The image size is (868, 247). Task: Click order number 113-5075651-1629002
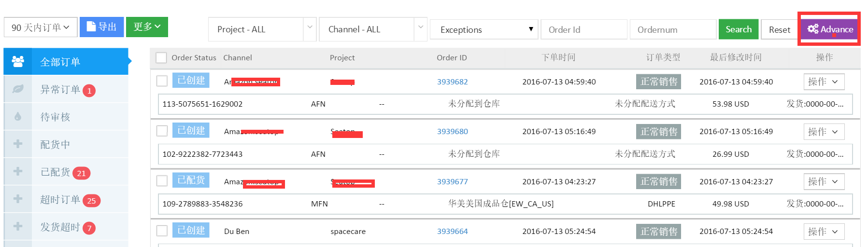pos(202,104)
